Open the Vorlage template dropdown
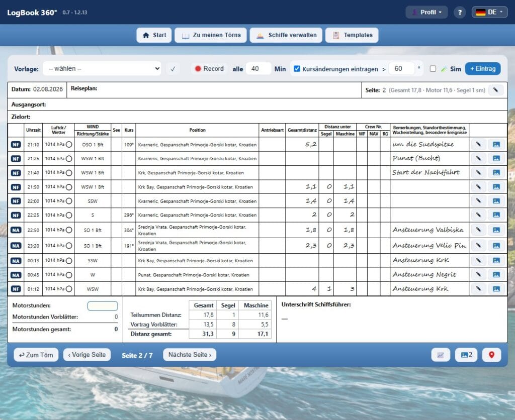The height and width of the screenshot is (420, 515). click(102, 69)
